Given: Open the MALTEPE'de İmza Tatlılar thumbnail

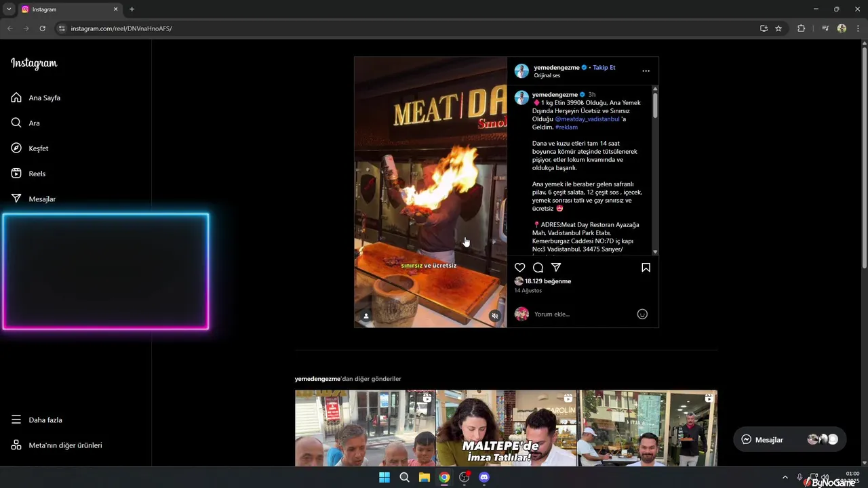Looking at the screenshot, I should point(507,428).
